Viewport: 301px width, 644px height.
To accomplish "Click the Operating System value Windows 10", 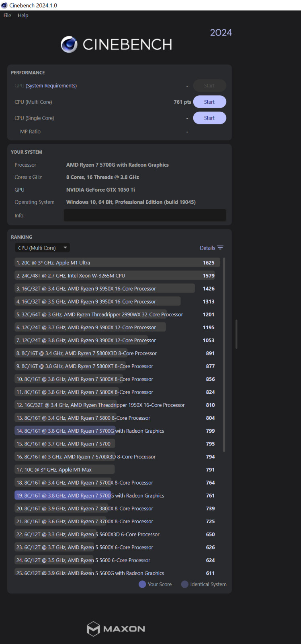I will 131,202.
